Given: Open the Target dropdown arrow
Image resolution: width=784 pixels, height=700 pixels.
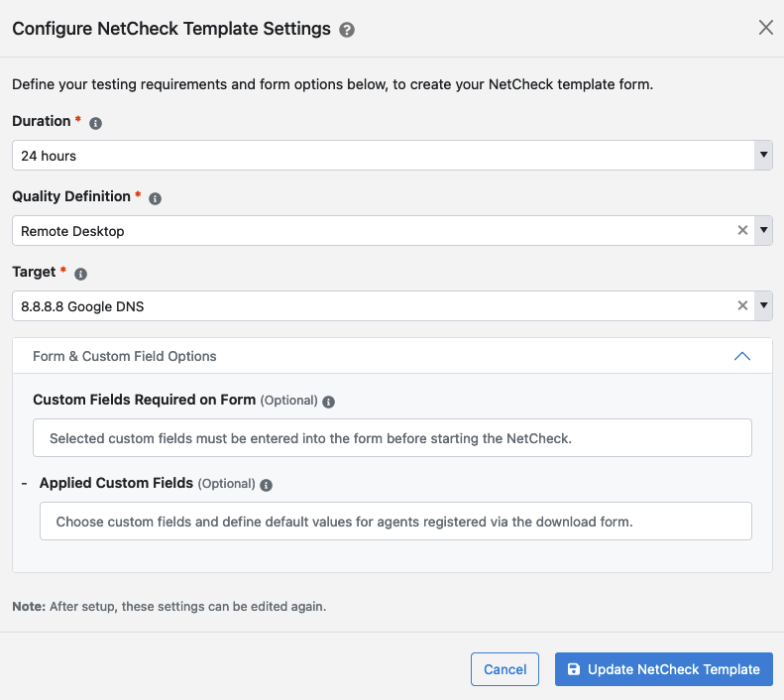Looking at the screenshot, I should pyautogui.click(x=763, y=305).
